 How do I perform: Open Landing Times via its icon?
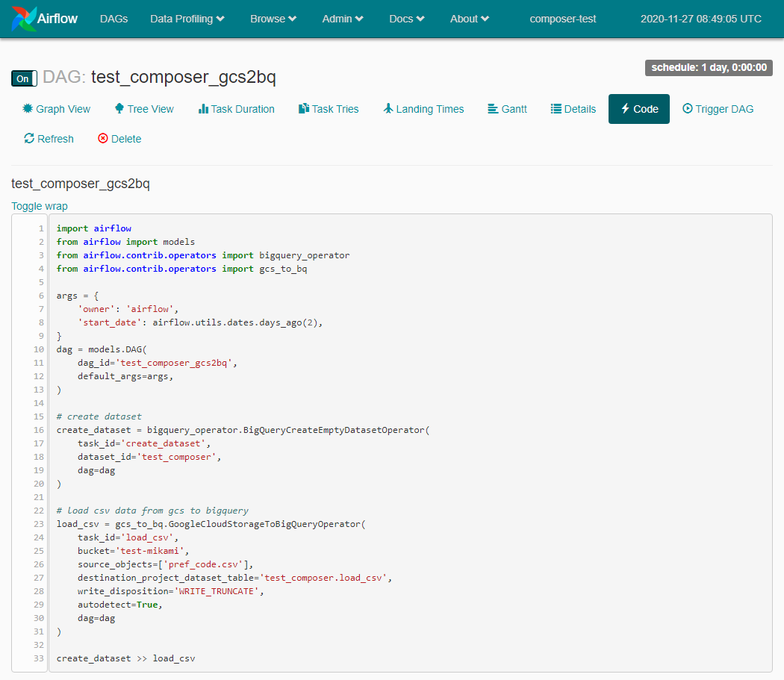388,109
